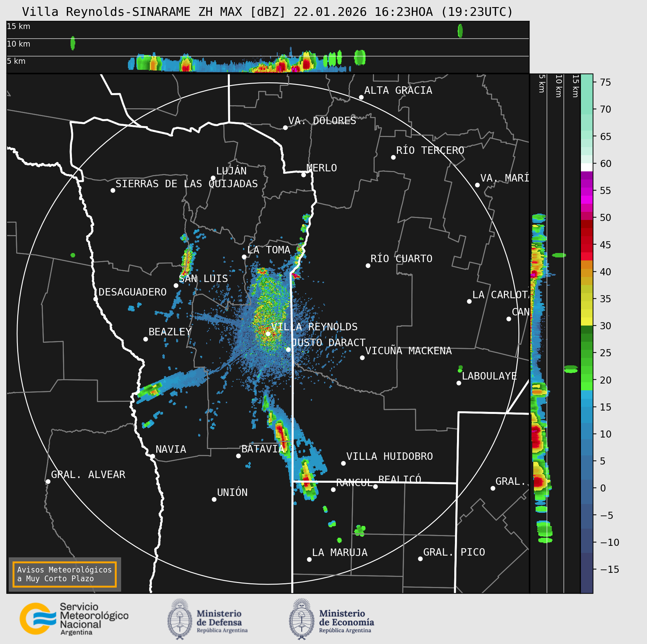Click the Ministerio de Economía coat of arms
647x644 pixels.
[302, 619]
